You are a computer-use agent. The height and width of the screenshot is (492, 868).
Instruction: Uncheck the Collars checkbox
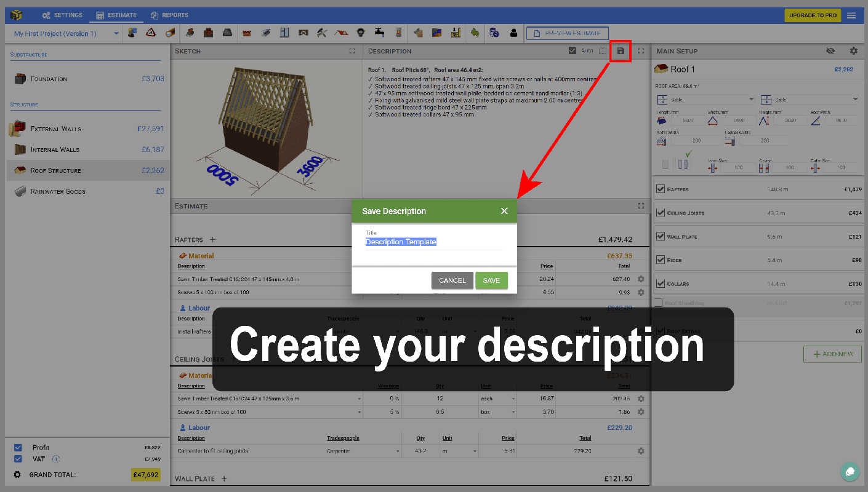pos(661,284)
